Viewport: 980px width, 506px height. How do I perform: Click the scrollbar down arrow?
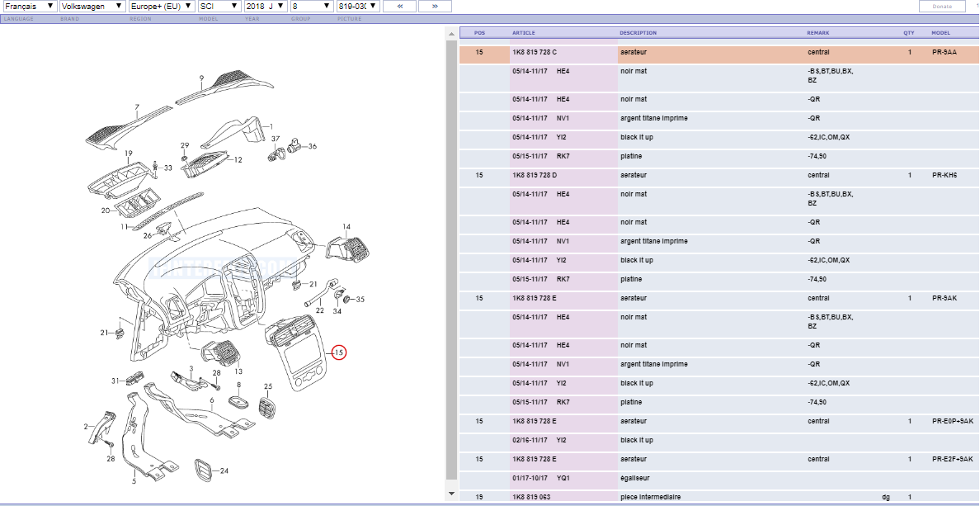pos(451,494)
